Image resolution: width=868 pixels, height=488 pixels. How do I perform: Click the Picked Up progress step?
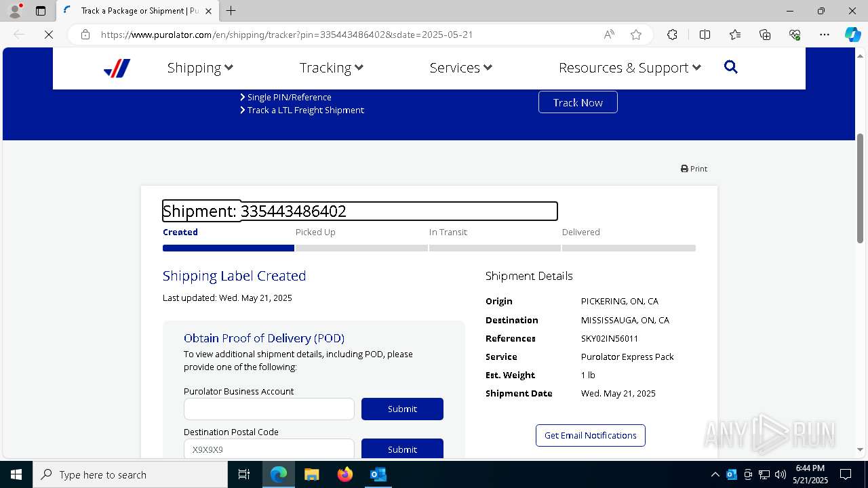click(315, 232)
